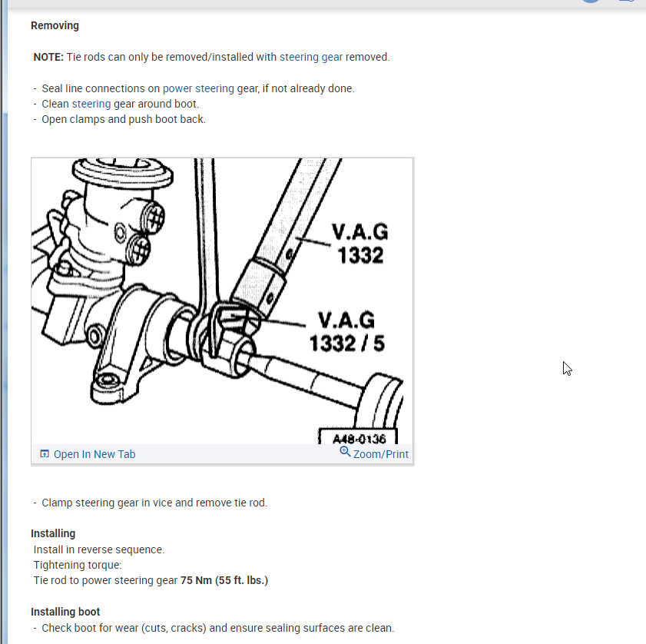Click the blue user avatar at top
646x644 pixels.
coord(590,2)
